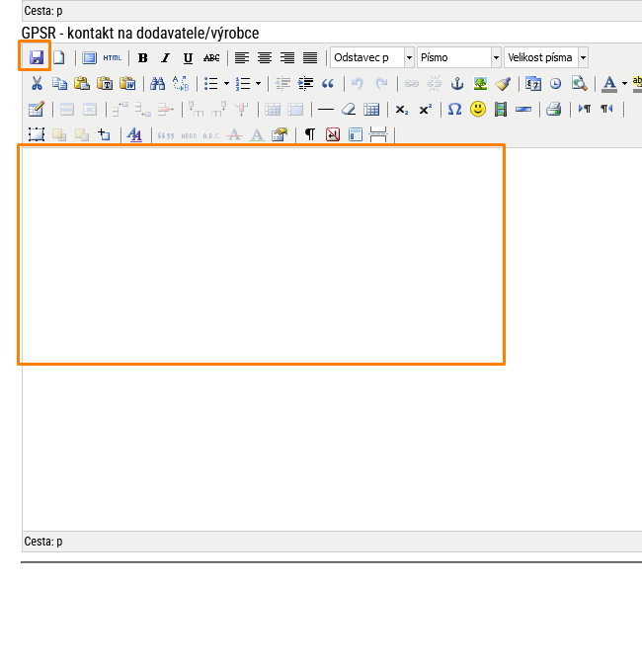
Task: Apply superscript formatting
Action: [x=425, y=110]
